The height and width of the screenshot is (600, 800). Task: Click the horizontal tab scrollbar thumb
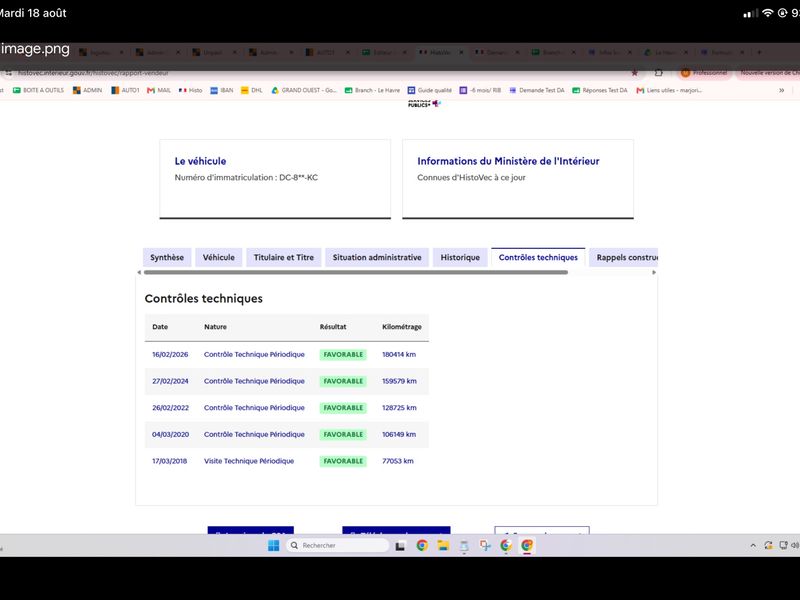coord(356,272)
